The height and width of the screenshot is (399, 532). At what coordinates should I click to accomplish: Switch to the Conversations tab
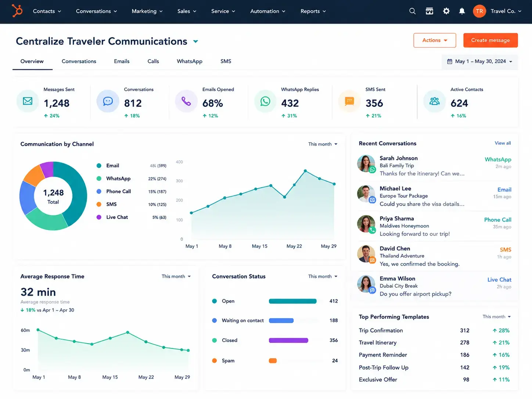79,61
